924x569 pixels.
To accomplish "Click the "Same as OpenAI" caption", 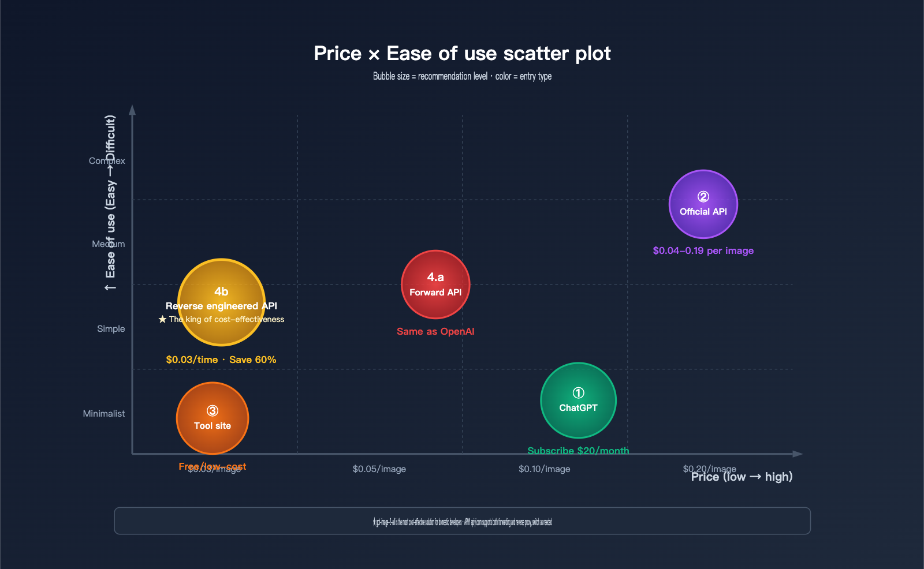I will pos(435,331).
